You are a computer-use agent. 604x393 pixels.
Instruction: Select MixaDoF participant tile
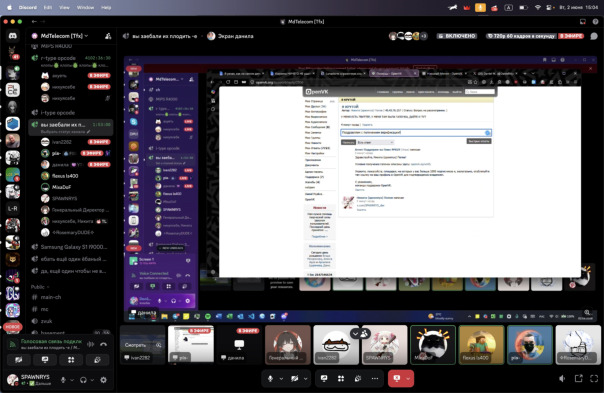coord(433,344)
